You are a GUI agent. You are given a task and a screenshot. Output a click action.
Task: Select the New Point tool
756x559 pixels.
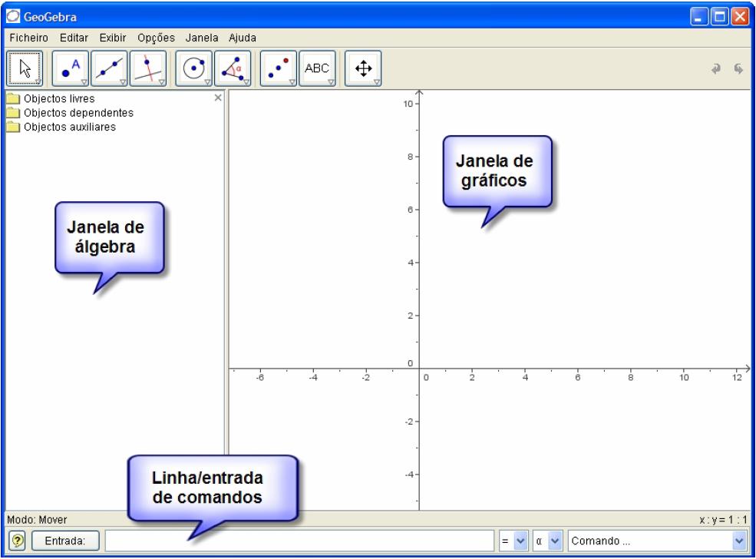[71, 68]
